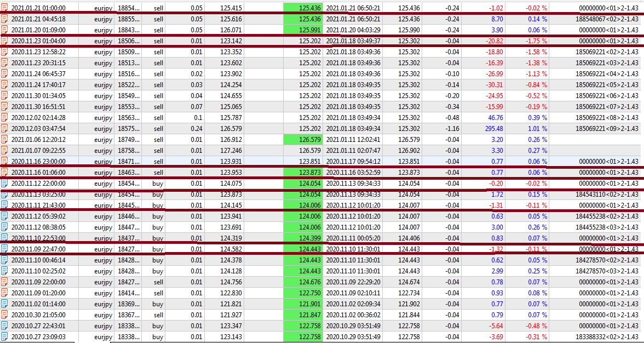The width and height of the screenshot is (644, 343).
Task: Click the order icon of trade opened 2020.12.02 02:14:28
Action: click(x=4, y=117)
